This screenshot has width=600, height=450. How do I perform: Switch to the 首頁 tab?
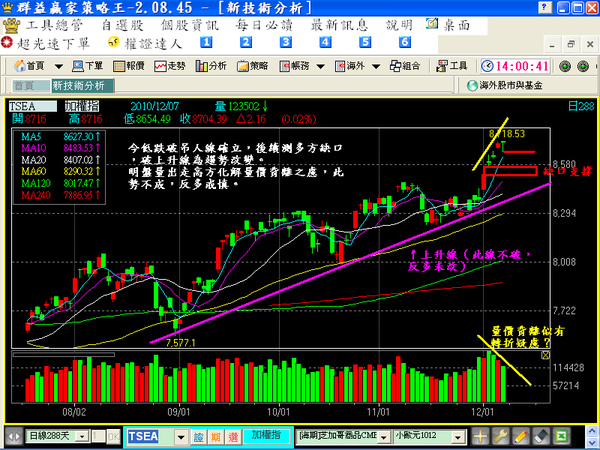(31, 86)
